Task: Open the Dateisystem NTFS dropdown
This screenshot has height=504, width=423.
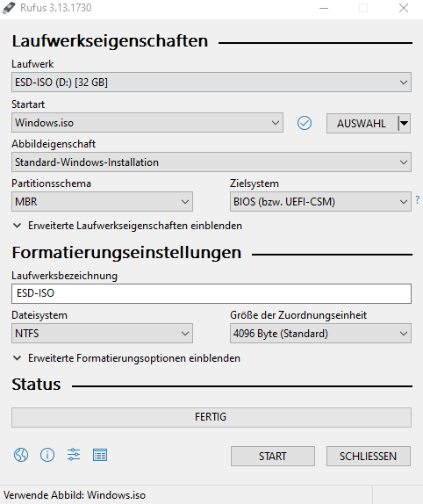Action: pyautogui.click(x=102, y=334)
